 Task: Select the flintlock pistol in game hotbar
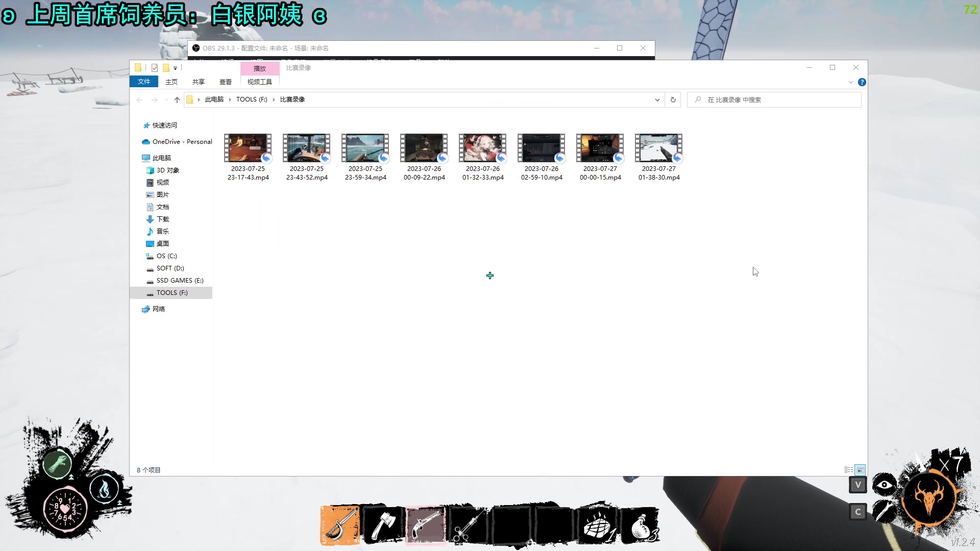pos(426,525)
